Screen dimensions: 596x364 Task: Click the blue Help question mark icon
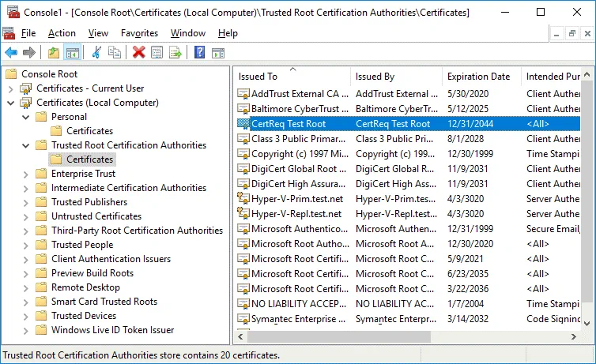[199, 52]
